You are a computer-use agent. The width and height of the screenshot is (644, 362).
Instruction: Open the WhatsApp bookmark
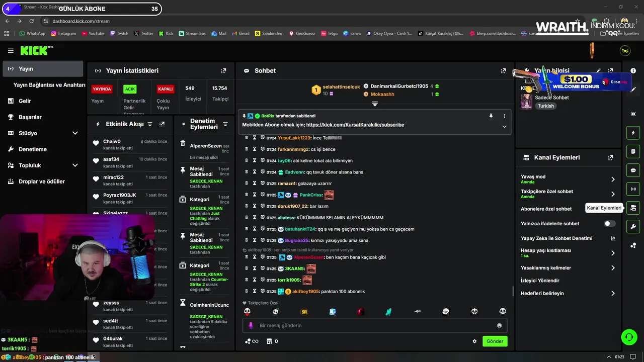coord(32,34)
